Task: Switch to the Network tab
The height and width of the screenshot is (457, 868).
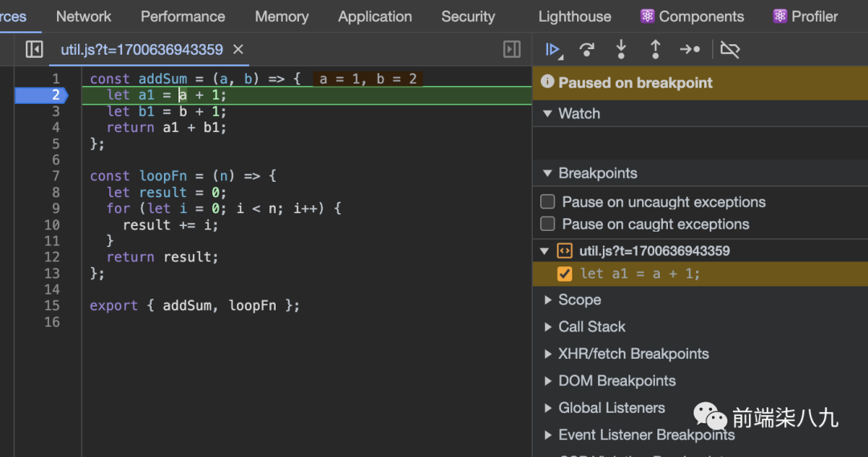Action: 84,16
